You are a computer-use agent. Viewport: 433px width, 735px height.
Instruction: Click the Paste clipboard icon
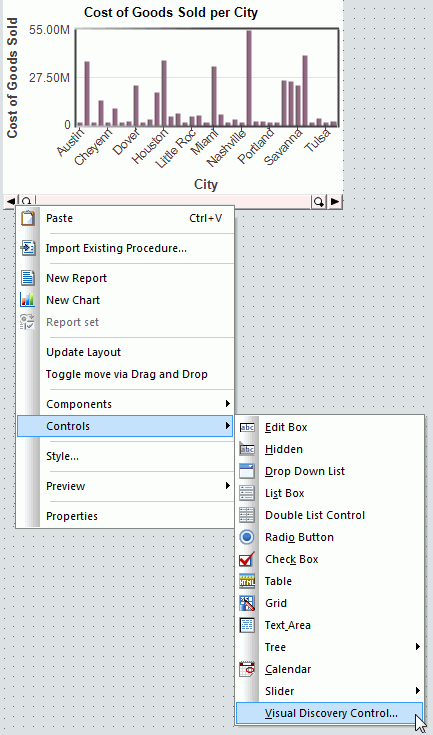(x=28, y=218)
